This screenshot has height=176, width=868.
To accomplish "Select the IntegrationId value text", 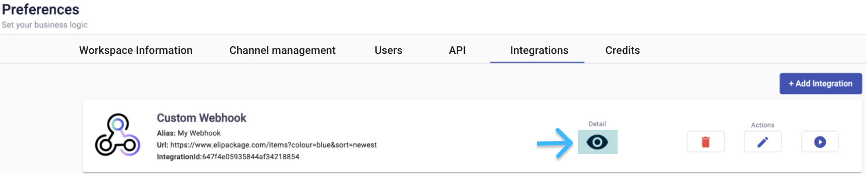I will click(x=251, y=157).
